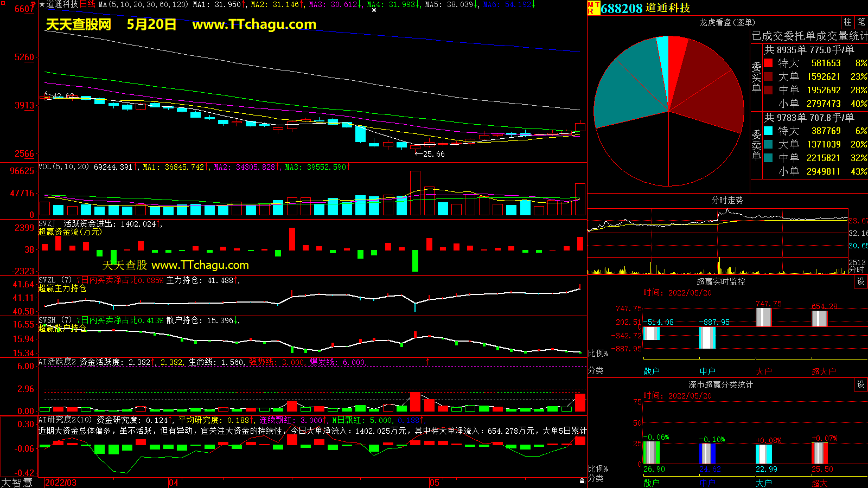Click the 日线 period label
The image size is (868, 488).
click(87, 4)
